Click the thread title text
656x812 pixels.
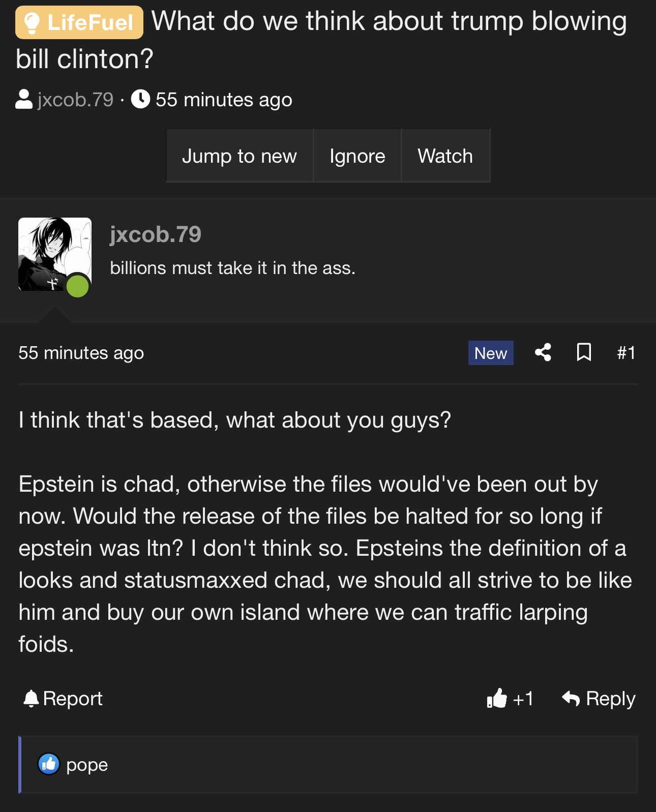point(389,22)
